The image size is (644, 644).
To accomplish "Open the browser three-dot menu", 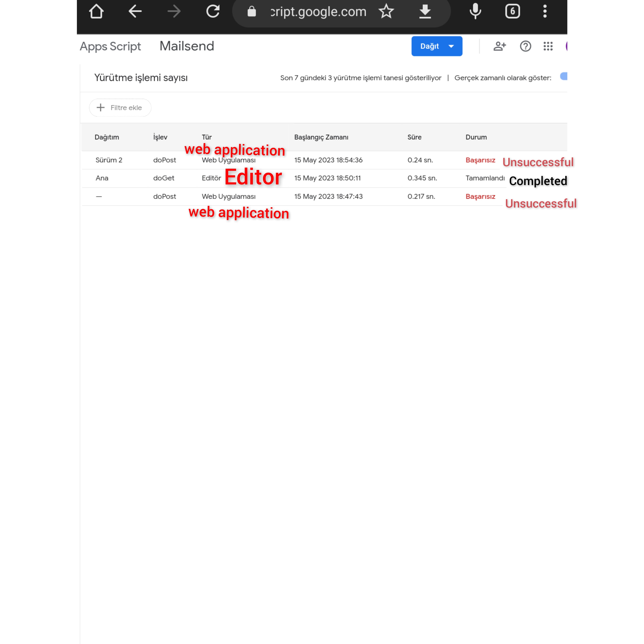I will (x=545, y=11).
